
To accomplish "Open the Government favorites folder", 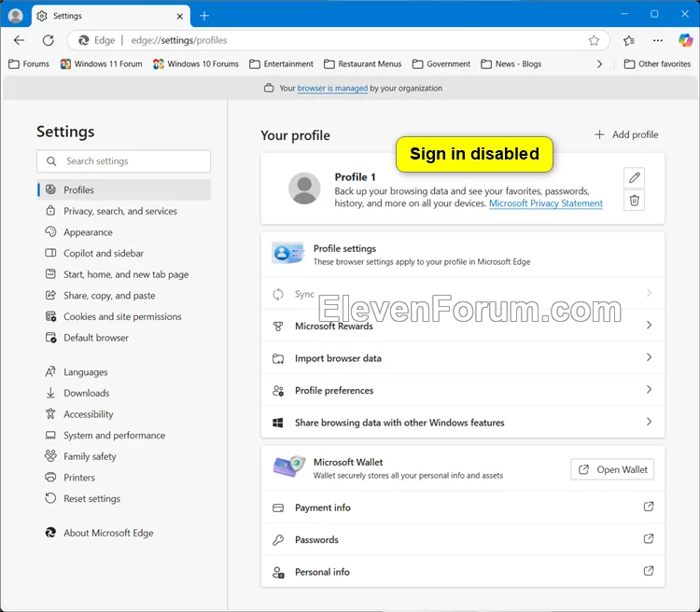I will [x=441, y=64].
